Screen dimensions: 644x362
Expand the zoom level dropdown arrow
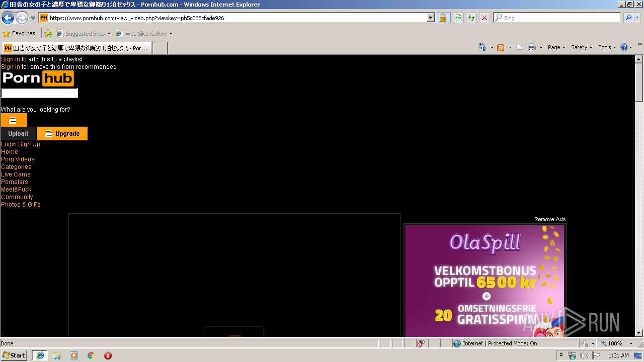[x=631, y=343]
